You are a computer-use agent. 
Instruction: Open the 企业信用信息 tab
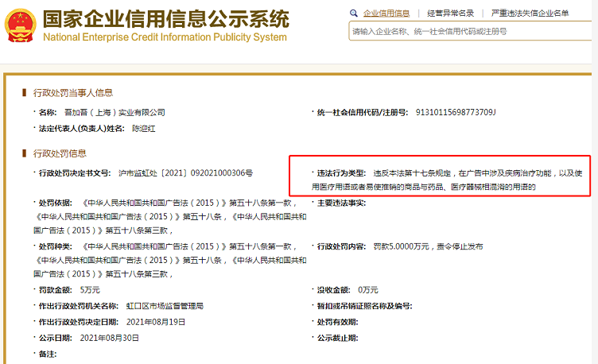[x=386, y=14]
